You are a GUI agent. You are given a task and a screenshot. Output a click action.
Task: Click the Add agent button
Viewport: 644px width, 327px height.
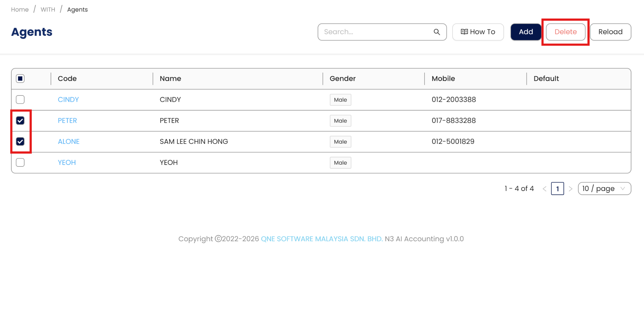pos(526,32)
